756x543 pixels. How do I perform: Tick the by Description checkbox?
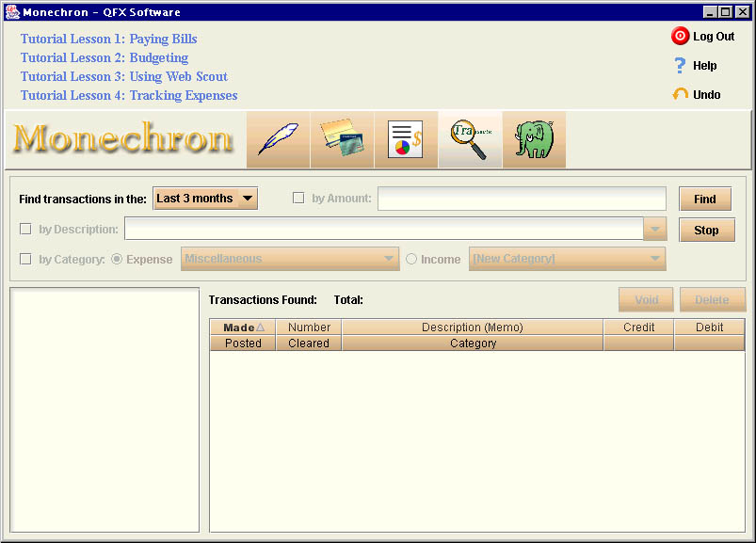pos(25,229)
